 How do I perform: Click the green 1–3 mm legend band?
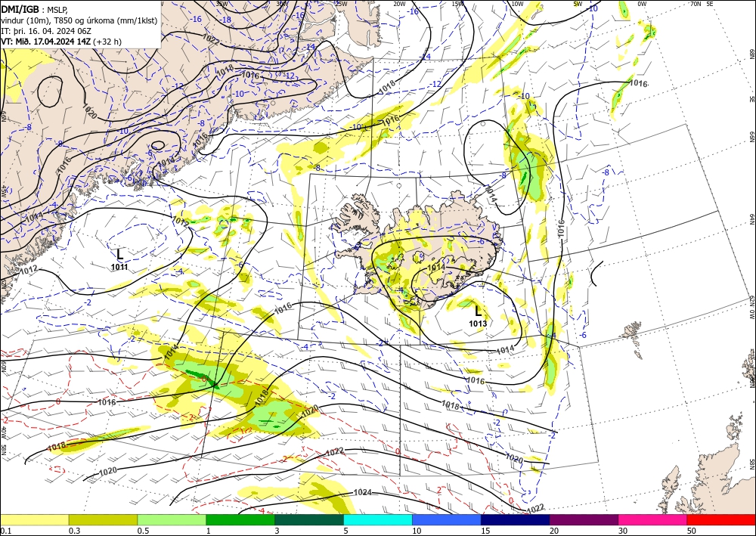[240, 519]
